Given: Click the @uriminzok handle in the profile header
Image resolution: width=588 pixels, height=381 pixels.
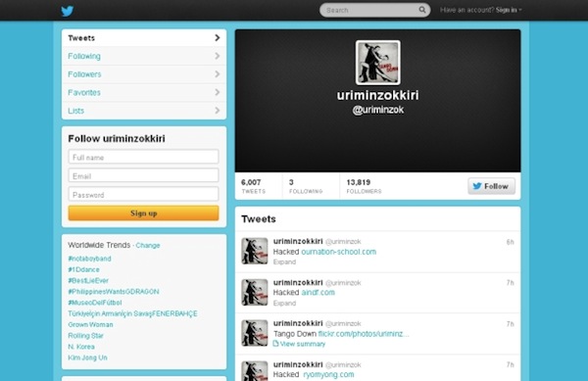Looking at the screenshot, I should pos(378,110).
